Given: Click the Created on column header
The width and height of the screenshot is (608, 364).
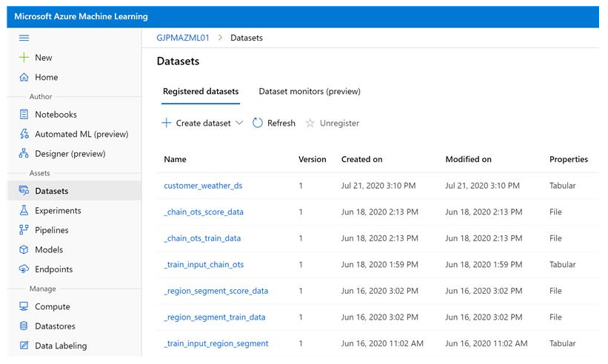Looking at the screenshot, I should coord(362,159).
